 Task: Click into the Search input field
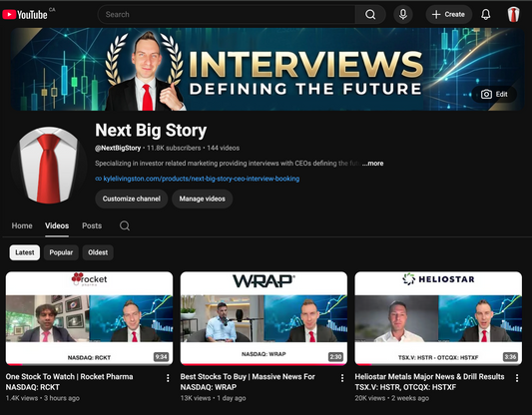pos(227,15)
